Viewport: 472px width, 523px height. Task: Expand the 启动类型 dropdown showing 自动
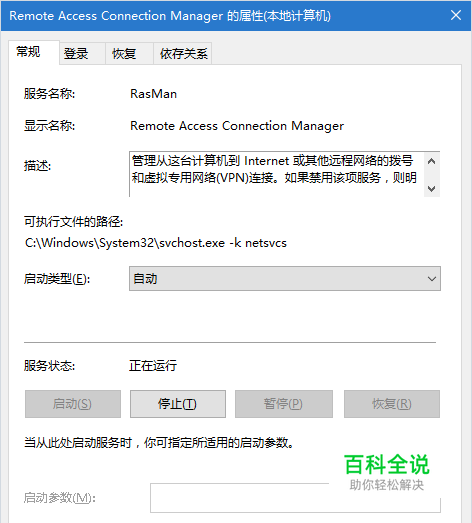pos(285,279)
